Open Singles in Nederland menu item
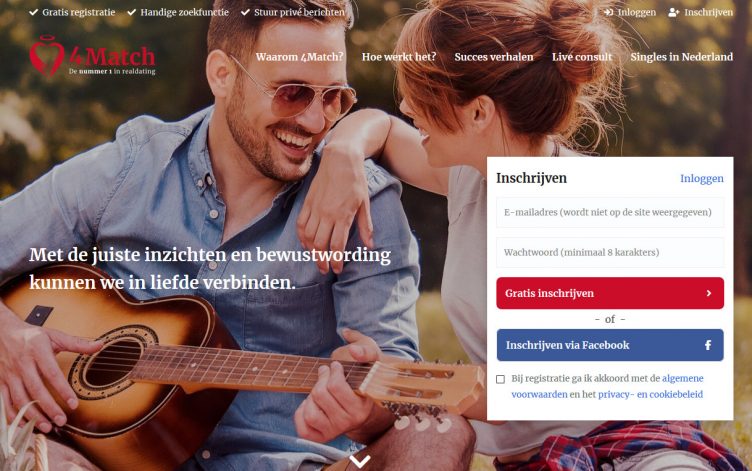Image resolution: width=752 pixels, height=471 pixels. pyautogui.click(x=682, y=57)
